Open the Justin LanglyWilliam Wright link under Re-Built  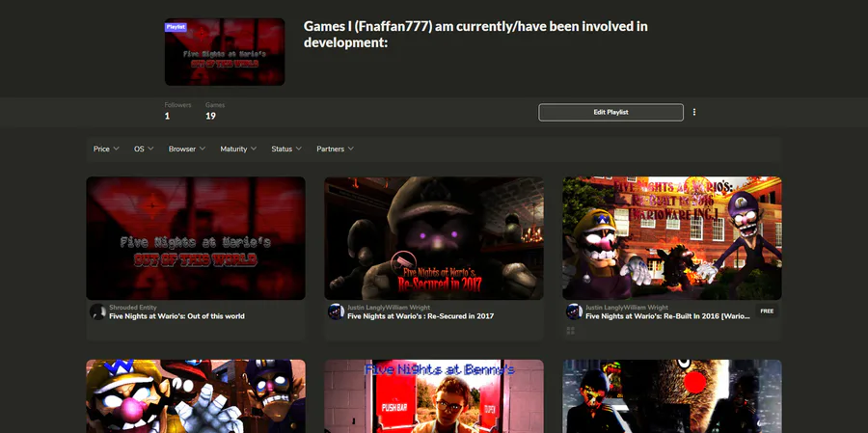click(627, 308)
